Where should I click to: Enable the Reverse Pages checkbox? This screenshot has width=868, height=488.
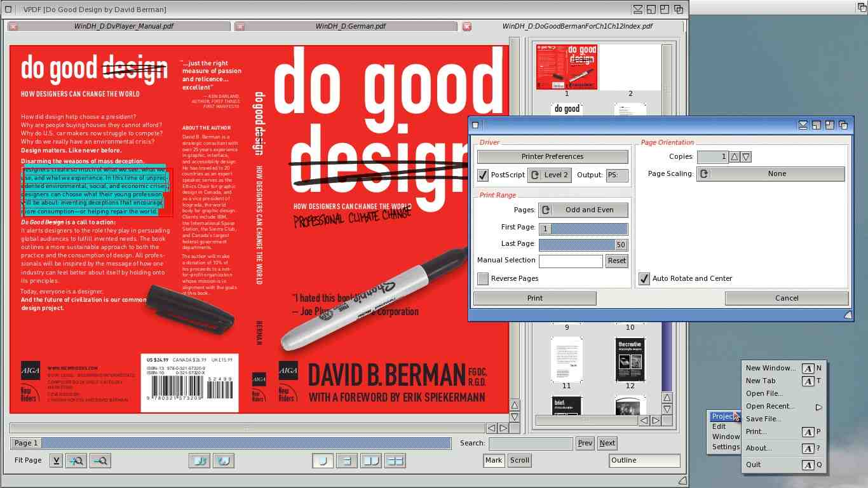coord(483,278)
